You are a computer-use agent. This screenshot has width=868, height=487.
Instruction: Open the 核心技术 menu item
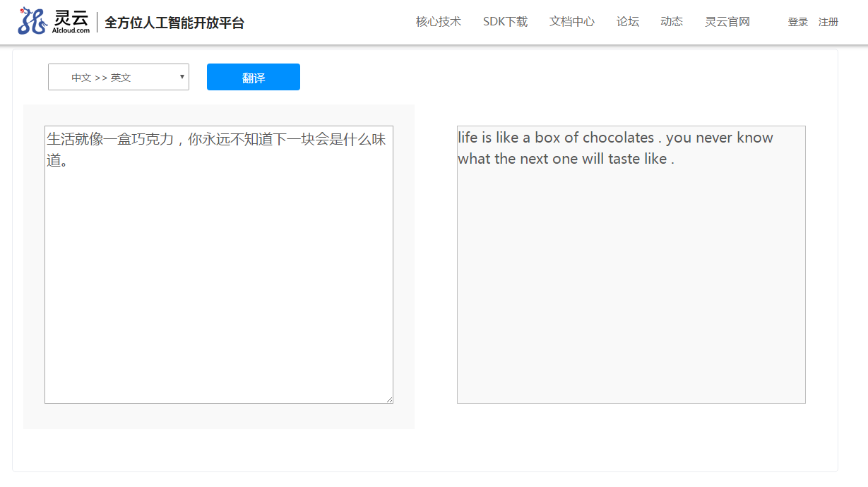click(x=438, y=22)
